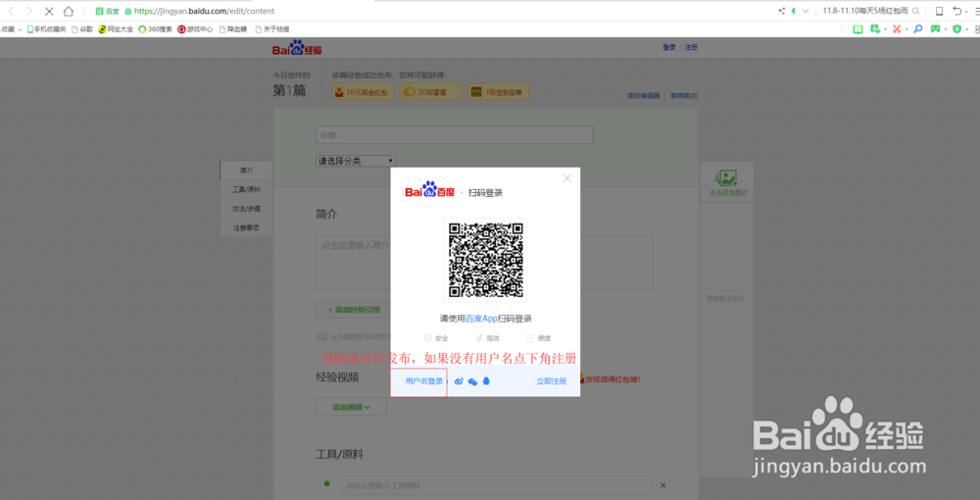Click the magnifier icon in the search box

click(x=915, y=11)
